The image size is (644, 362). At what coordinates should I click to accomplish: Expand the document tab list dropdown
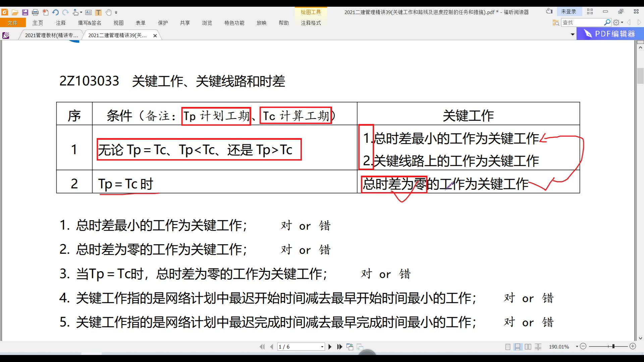click(x=573, y=34)
